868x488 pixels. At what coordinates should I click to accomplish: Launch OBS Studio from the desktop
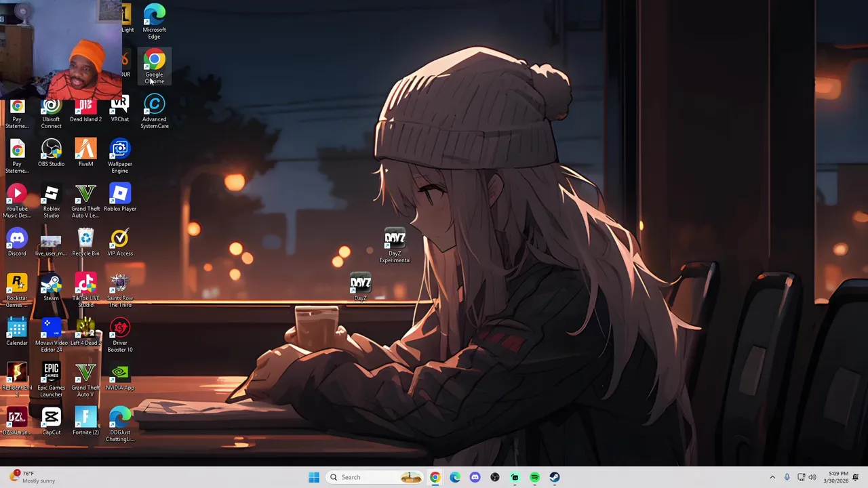[51, 153]
